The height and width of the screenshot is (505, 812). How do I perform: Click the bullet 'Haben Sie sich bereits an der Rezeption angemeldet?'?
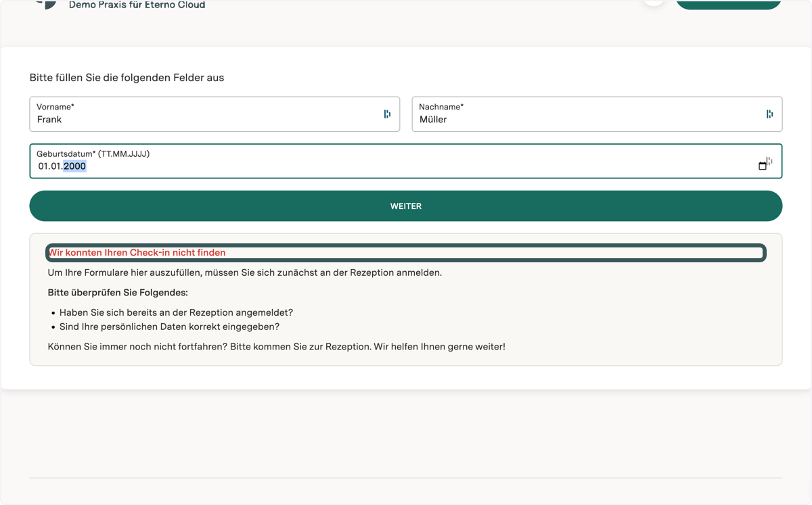[x=176, y=312]
